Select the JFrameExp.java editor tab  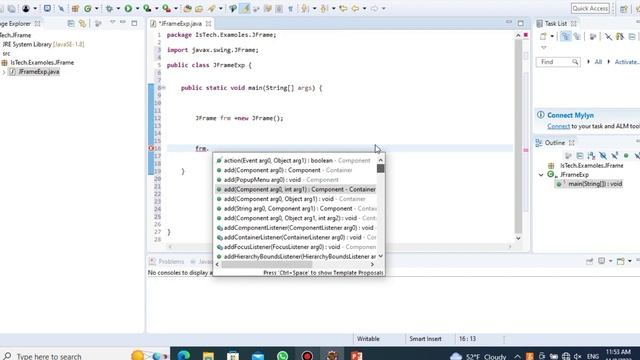point(180,24)
